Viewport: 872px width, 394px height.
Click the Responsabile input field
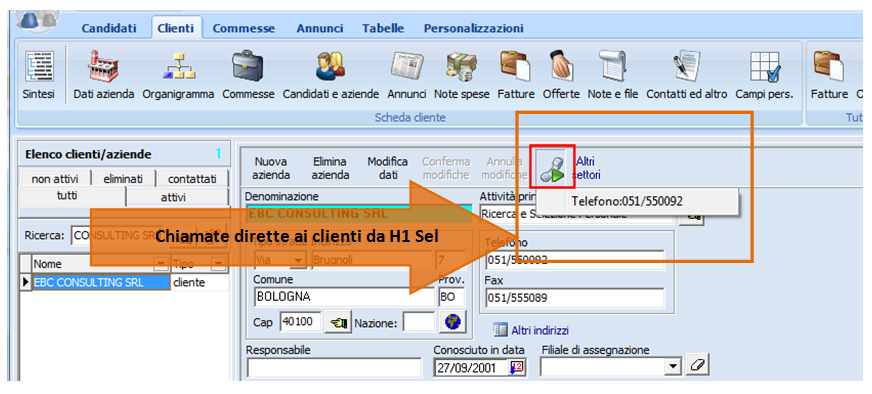(x=334, y=368)
